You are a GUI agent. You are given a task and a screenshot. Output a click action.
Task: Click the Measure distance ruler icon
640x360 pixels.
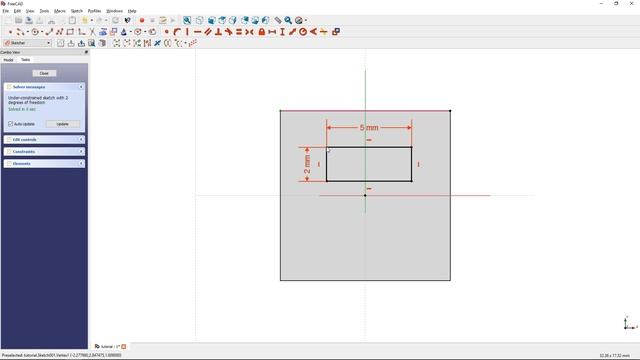point(278,20)
